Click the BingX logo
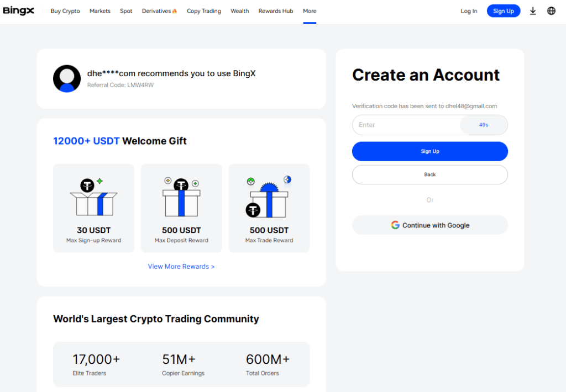 point(18,11)
